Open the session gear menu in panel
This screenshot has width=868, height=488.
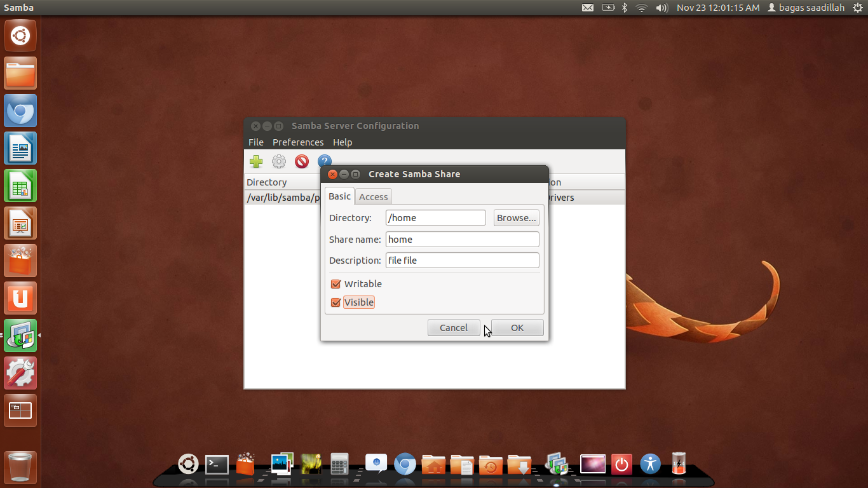[x=858, y=8]
